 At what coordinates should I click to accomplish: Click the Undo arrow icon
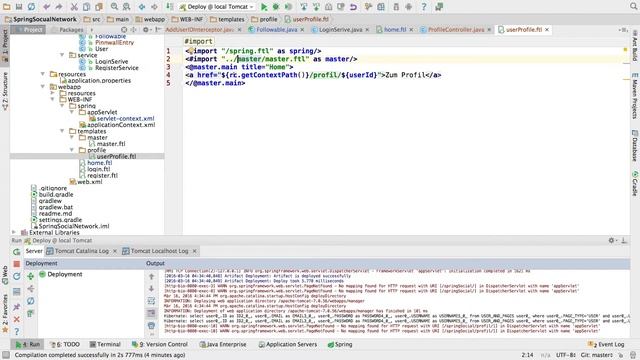pyautogui.click(x=46, y=7)
